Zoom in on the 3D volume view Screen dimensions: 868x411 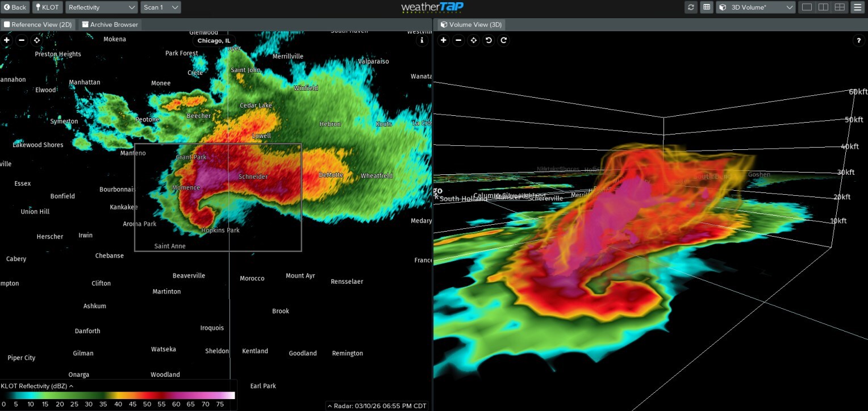point(444,40)
